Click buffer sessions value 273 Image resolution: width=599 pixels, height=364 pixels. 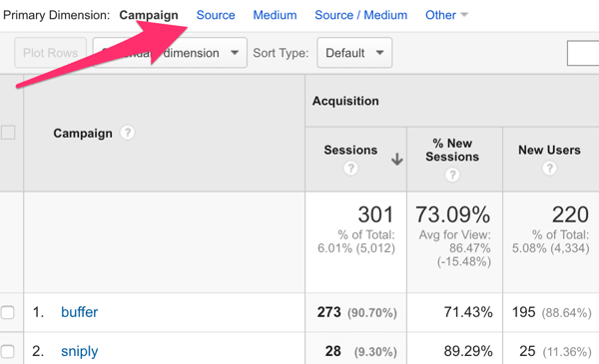tap(328, 312)
